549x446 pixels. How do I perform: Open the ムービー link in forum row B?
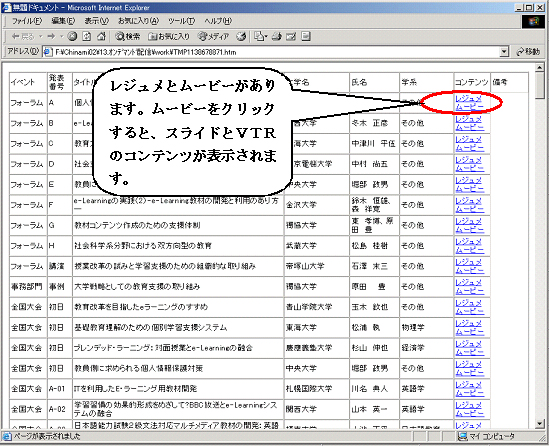click(470, 127)
